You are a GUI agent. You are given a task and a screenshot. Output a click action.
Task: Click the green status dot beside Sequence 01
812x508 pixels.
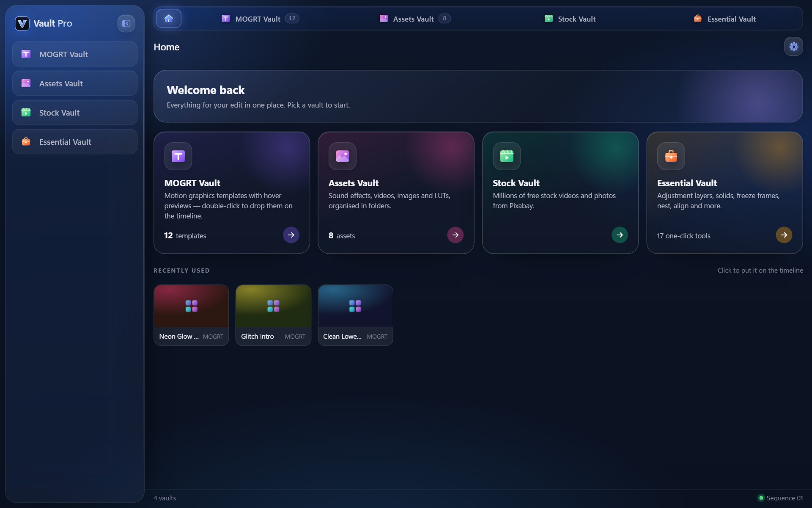761,498
